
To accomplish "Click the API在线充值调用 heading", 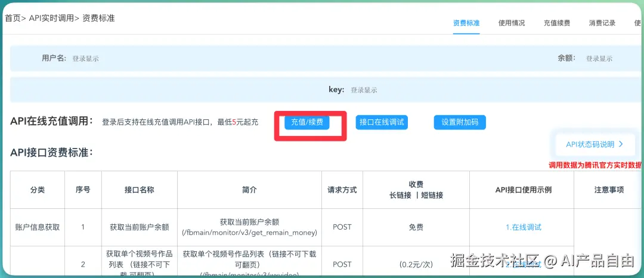I will click(x=51, y=122).
